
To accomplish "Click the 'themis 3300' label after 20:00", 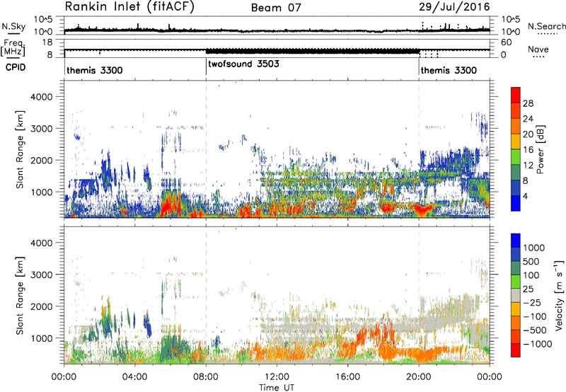I will click(x=449, y=70).
